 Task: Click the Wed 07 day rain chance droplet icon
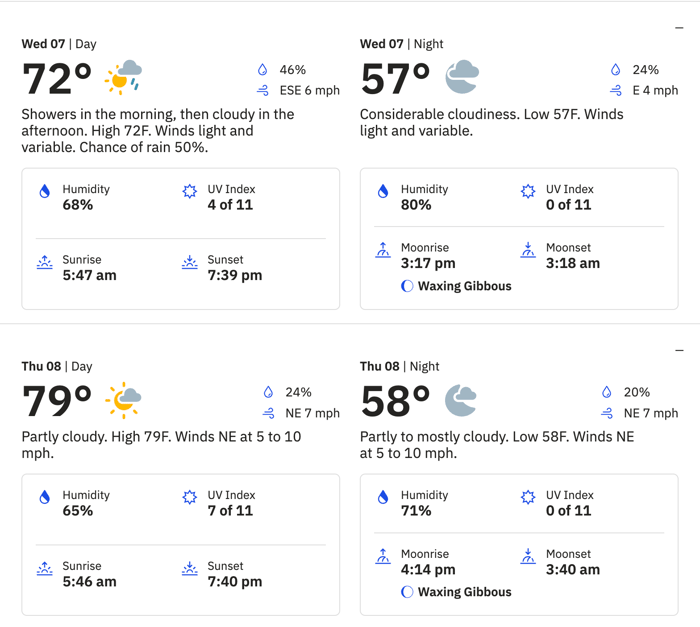[263, 70]
